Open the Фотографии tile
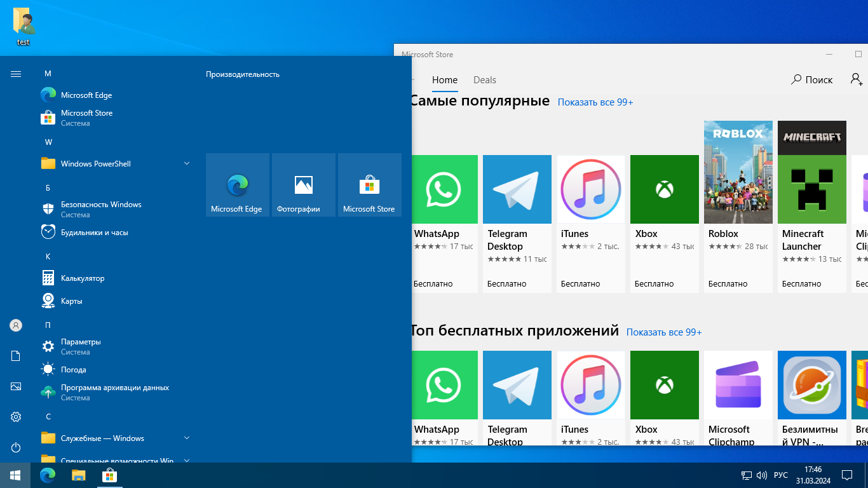Screen dimensions: 868x488 click(303, 185)
